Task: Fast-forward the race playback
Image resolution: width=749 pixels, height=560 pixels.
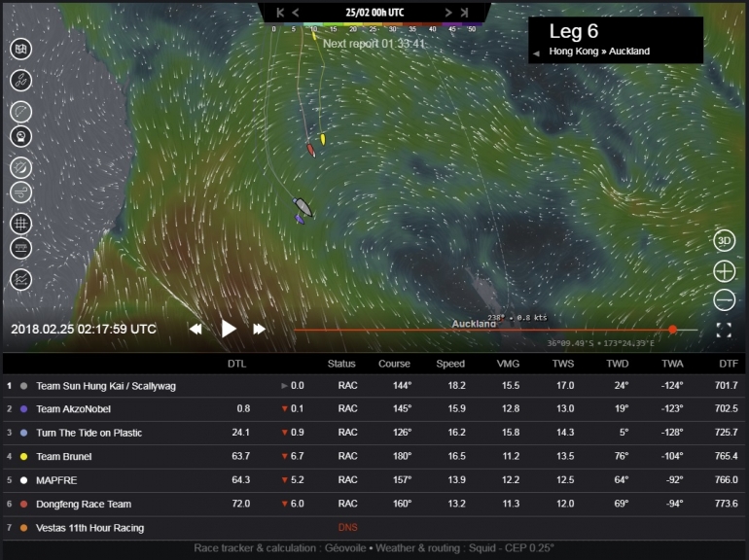Action: tap(259, 329)
